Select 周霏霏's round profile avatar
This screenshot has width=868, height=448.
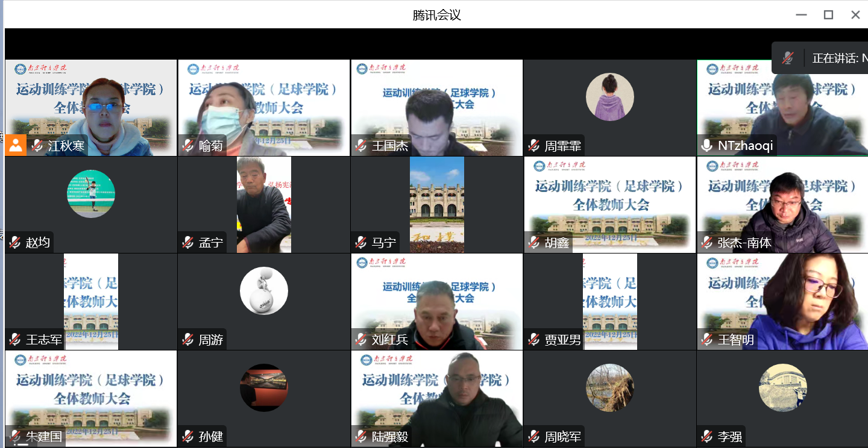click(609, 97)
